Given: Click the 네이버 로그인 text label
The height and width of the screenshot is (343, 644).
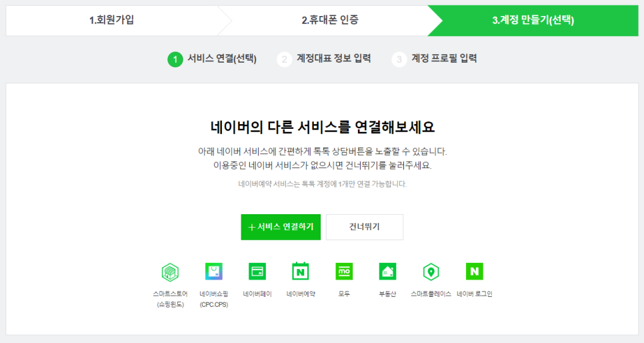Looking at the screenshot, I should (x=475, y=294).
